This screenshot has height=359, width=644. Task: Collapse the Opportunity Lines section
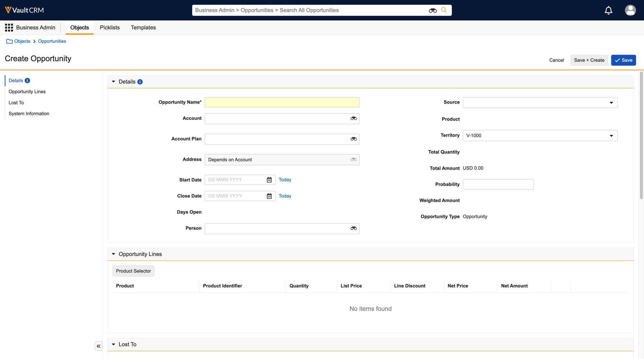(113, 254)
